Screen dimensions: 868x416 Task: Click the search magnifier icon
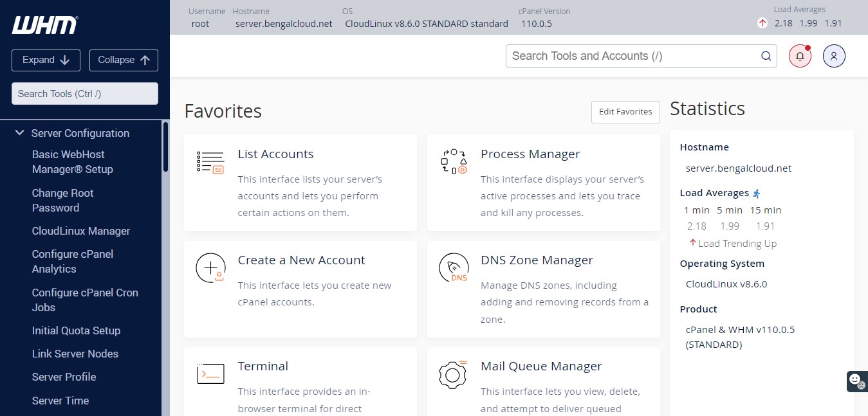pyautogui.click(x=766, y=56)
